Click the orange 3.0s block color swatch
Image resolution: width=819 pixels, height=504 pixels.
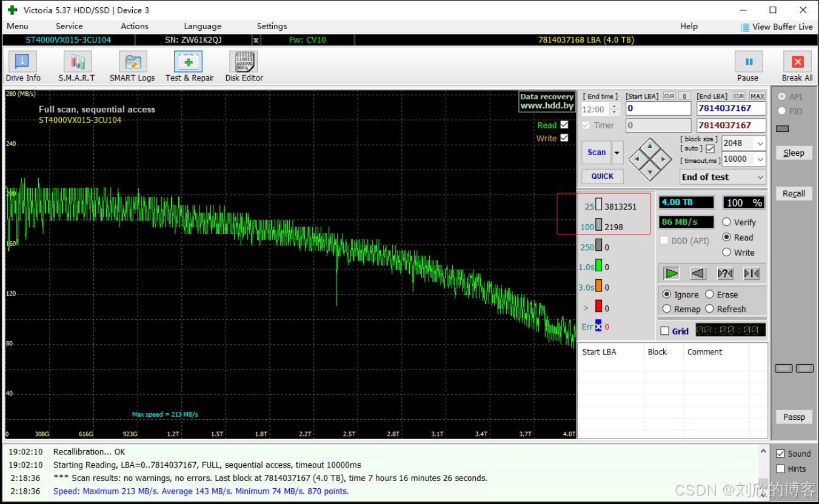[598, 286]
